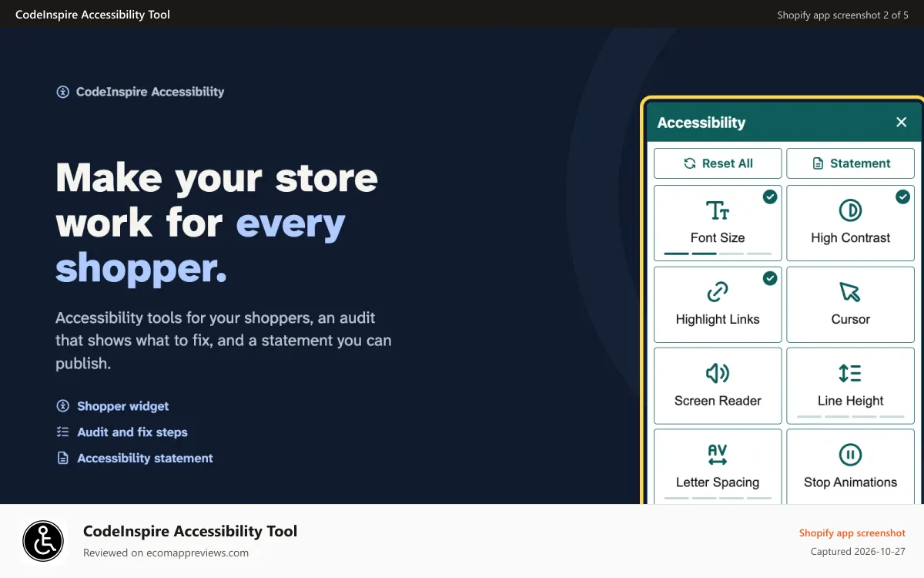Click the CodeInspire Accessibility brand text

coord(150,92)
